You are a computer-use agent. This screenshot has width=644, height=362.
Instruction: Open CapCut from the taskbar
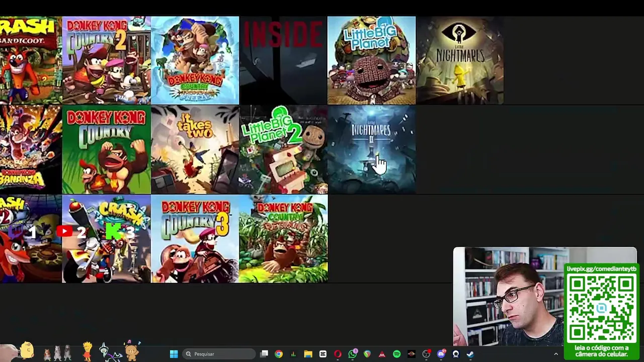pyautogui.click(x=323, y=354)
